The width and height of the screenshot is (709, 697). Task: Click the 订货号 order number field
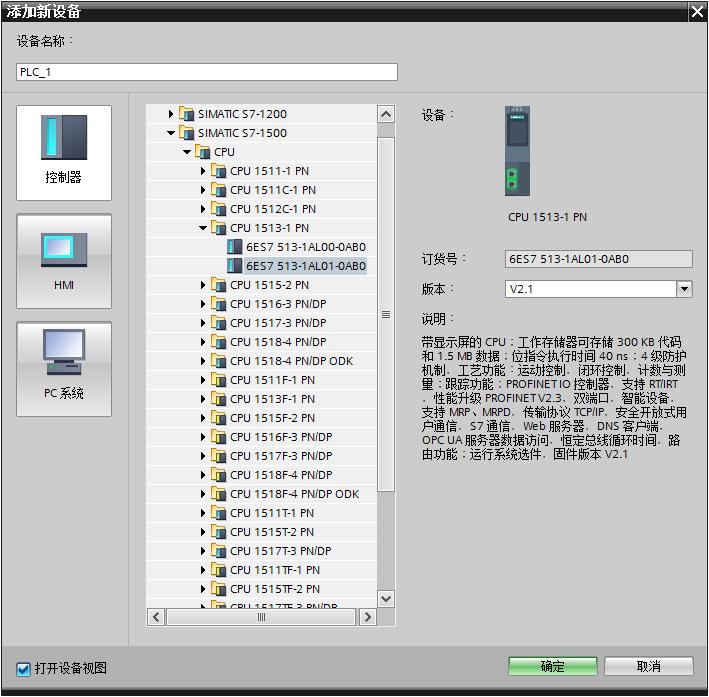click(x=598, y=259)
